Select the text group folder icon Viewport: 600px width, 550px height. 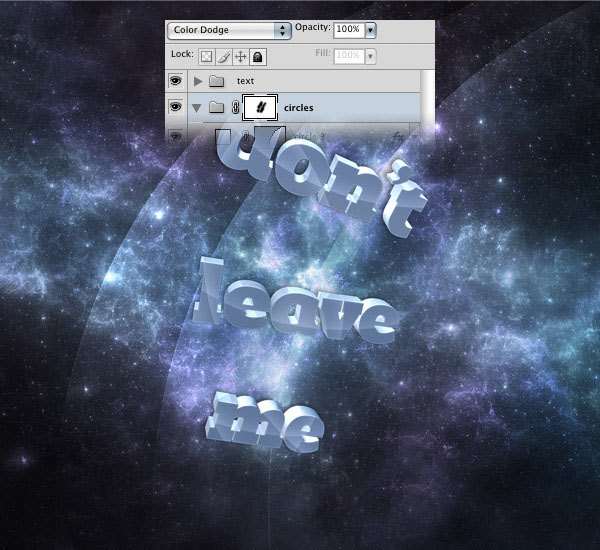[217, 81]
